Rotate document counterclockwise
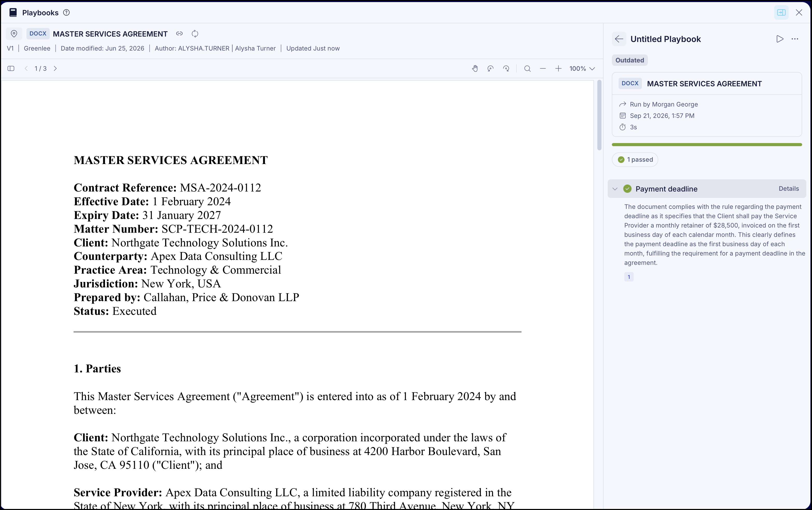The width and height of the screenshot is (812, 510). [x=491, y=69]
